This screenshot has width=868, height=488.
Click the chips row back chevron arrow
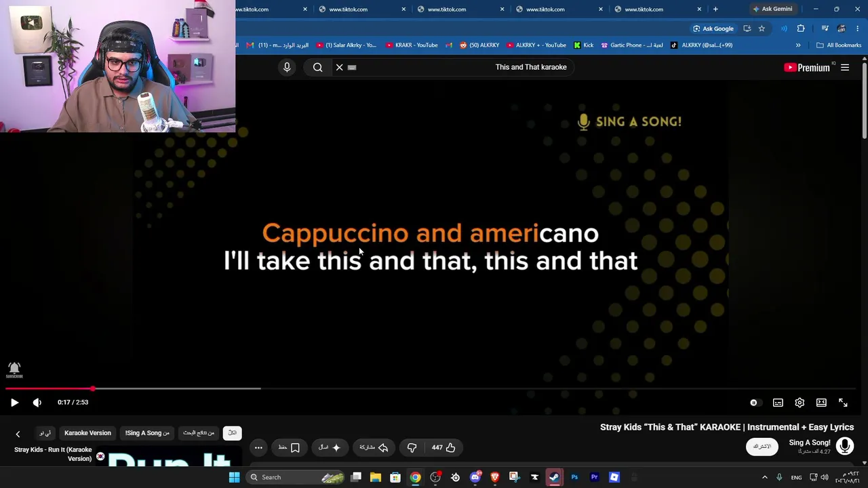click(18, 434)
